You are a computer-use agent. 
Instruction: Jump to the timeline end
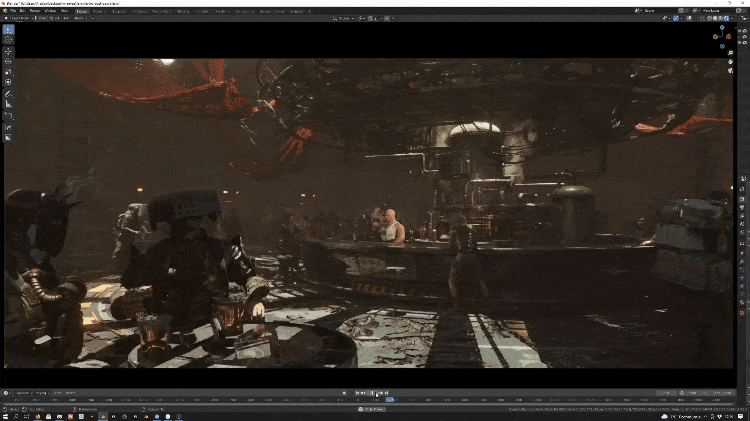coord(386,393)
